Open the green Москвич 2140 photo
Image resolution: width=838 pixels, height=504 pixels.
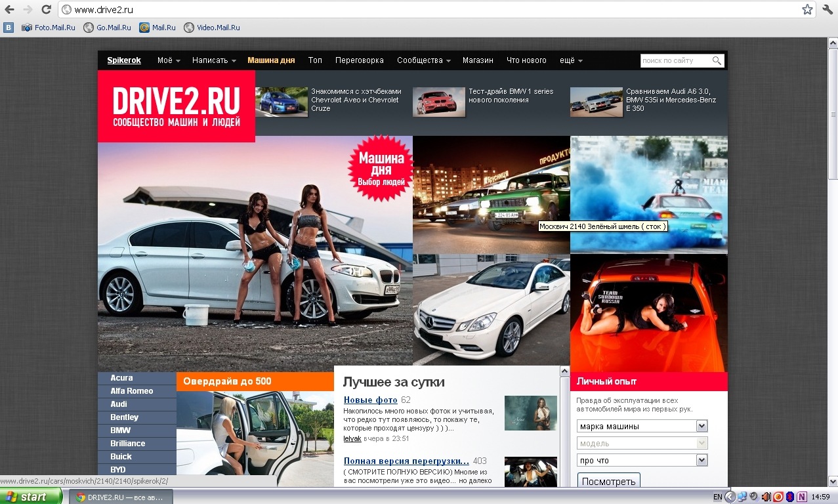coord(492,195)
